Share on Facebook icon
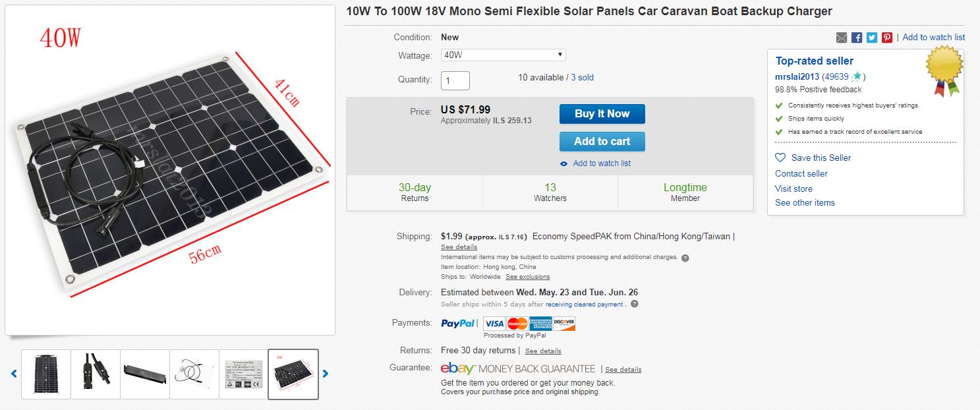980x410 pixels. pyautogui.click(x=857, y=38)
